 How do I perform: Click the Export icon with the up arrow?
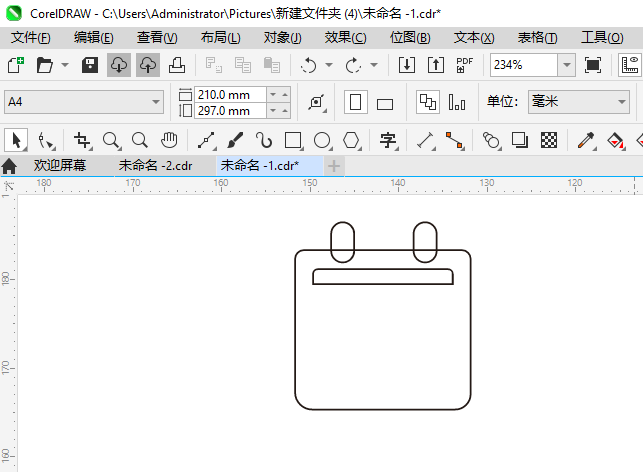(x=436, y=65)
